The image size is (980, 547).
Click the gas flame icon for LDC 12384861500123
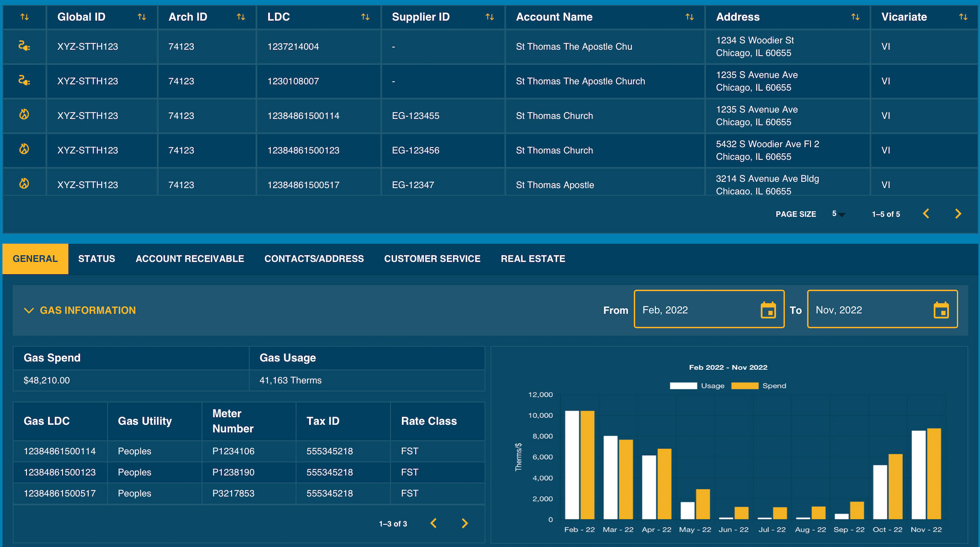[x=24, y=149]
